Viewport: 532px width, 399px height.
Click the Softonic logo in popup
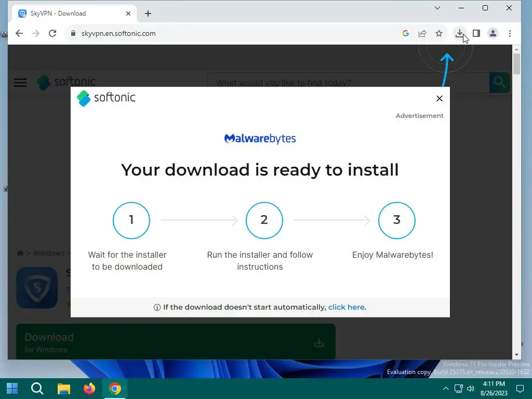click(106, 98)
